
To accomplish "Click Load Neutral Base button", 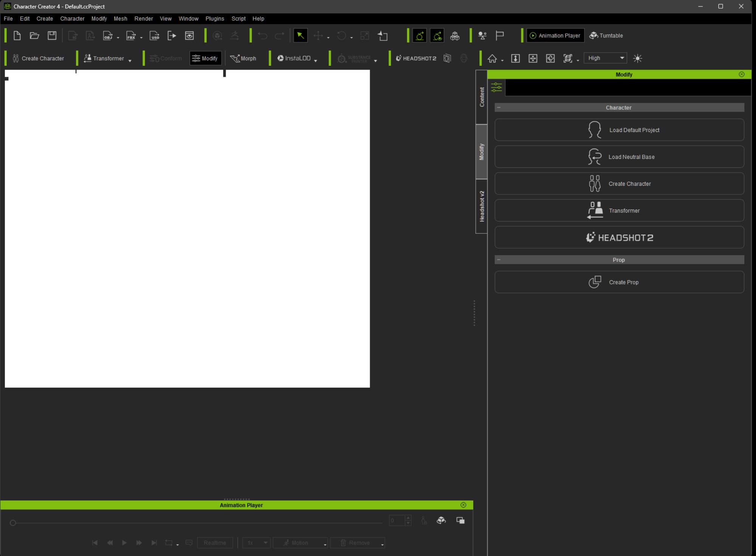I will coord(619,157).
